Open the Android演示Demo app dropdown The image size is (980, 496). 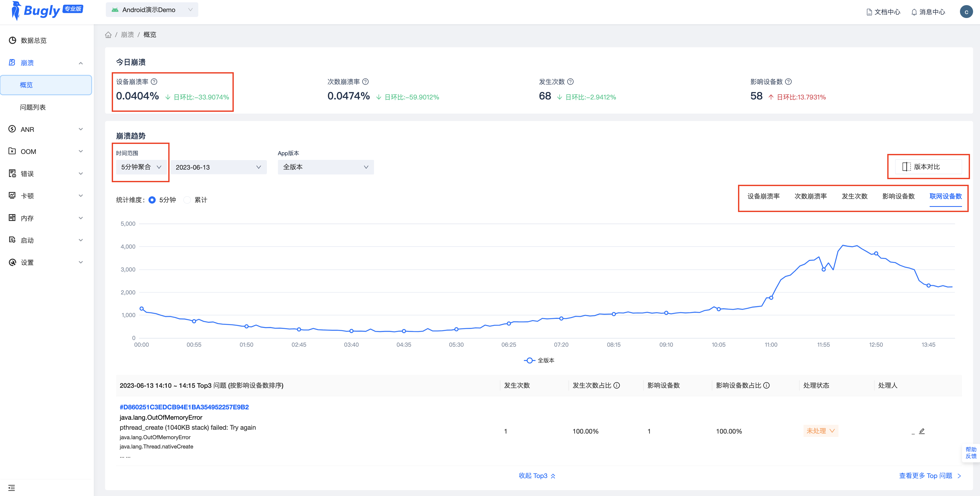[152, 10]
